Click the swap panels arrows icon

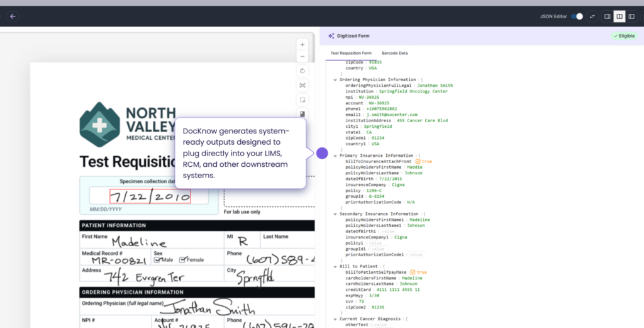point(592,16)
